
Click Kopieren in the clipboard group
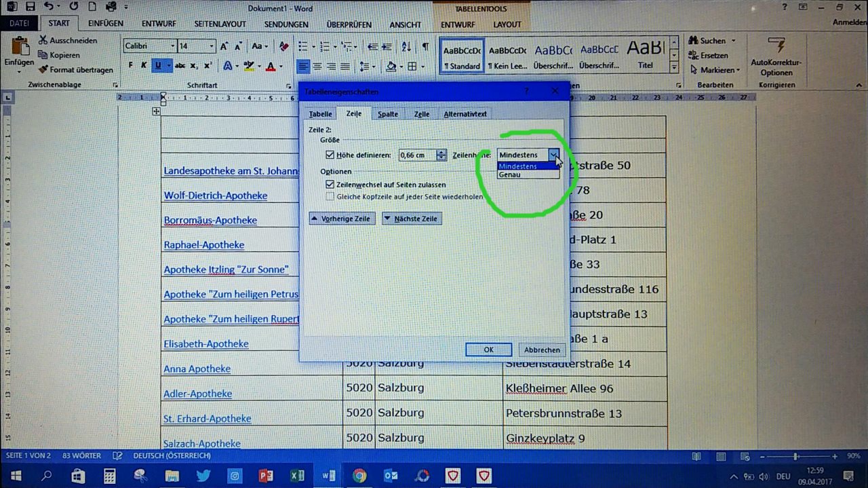click(59, 55)
